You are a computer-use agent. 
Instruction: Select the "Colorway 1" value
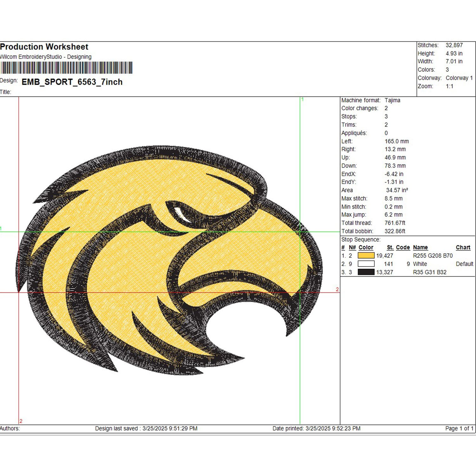coord(459,78)
